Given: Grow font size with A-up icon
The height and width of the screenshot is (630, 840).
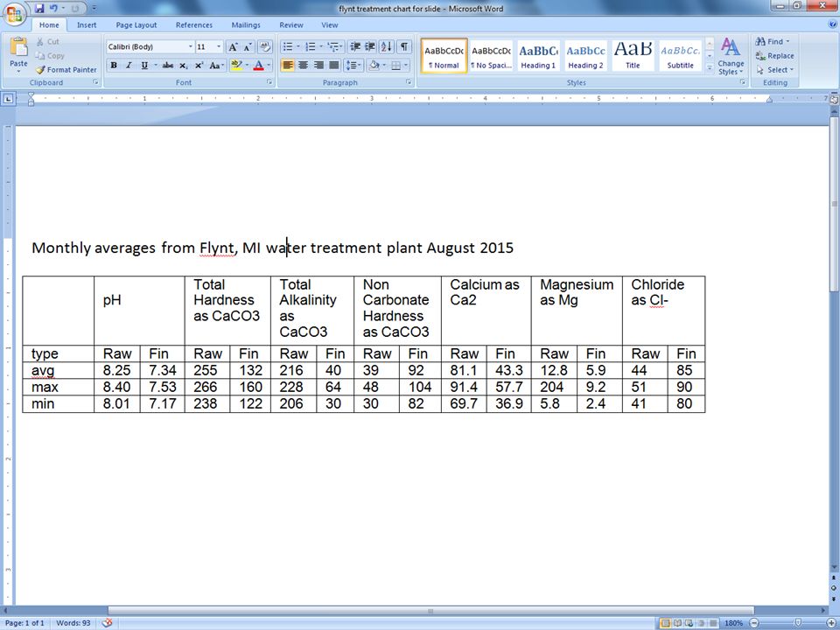Looking at the screenshot, I should 233,47.
